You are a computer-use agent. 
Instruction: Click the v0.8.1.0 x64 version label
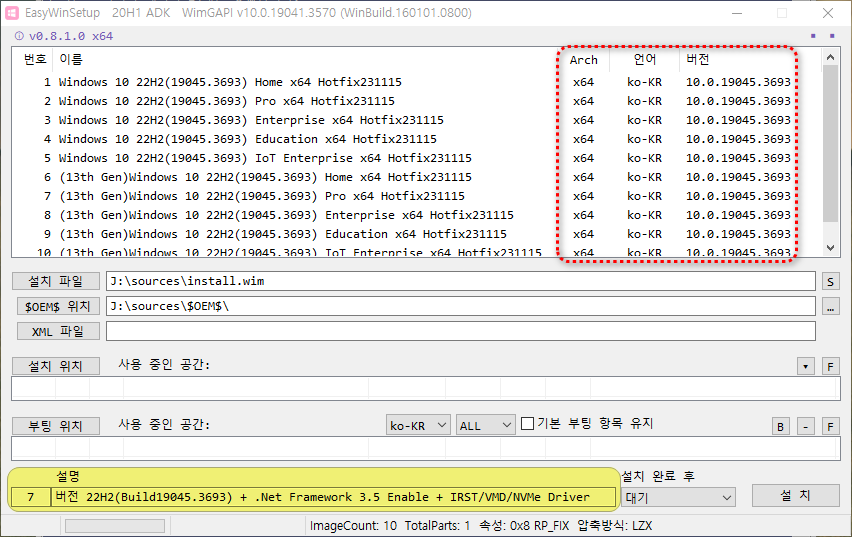[71, 36]
